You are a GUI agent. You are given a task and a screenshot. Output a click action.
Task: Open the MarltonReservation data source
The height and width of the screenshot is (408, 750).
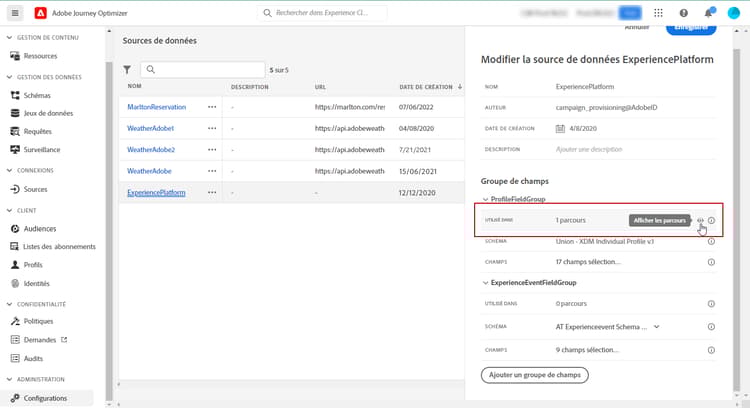pyautogui.click(x=156, y=107)
